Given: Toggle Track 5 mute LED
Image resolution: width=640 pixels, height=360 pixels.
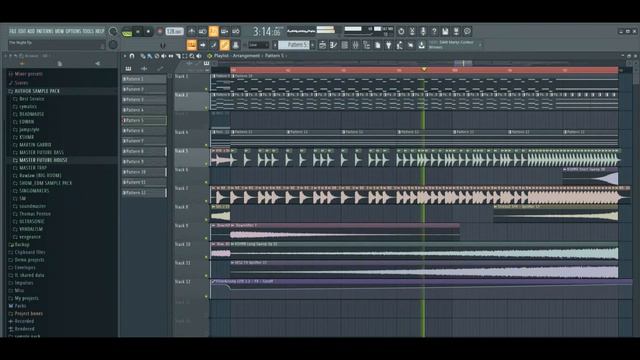Looking at the screenshot, I should pos(206,163).
